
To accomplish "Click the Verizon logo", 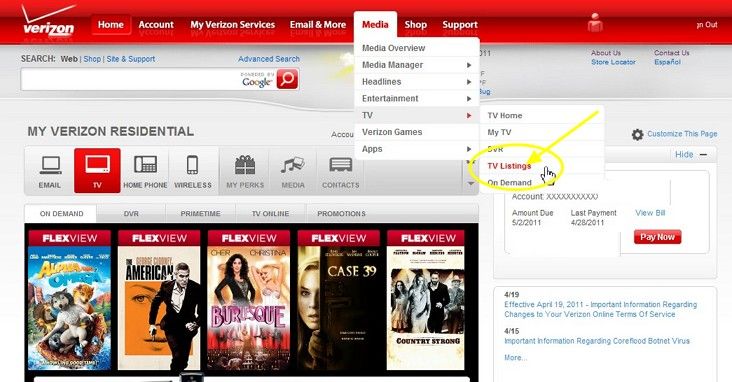I will [48, 23].
